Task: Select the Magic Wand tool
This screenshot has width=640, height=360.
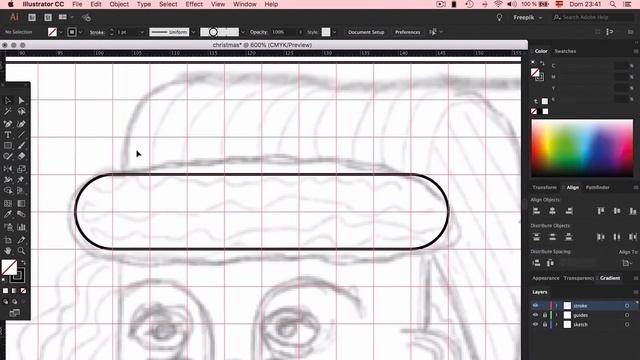Action: (8, 111)
